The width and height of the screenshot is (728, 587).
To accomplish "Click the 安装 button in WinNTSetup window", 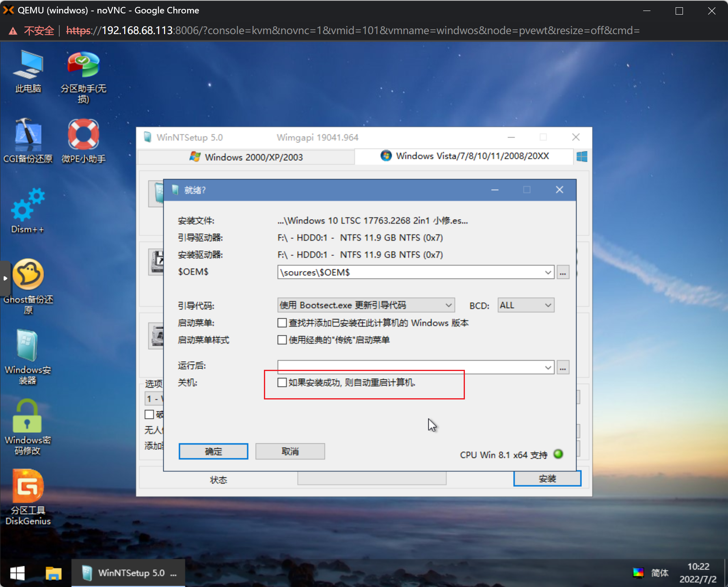I will point(547,479).
